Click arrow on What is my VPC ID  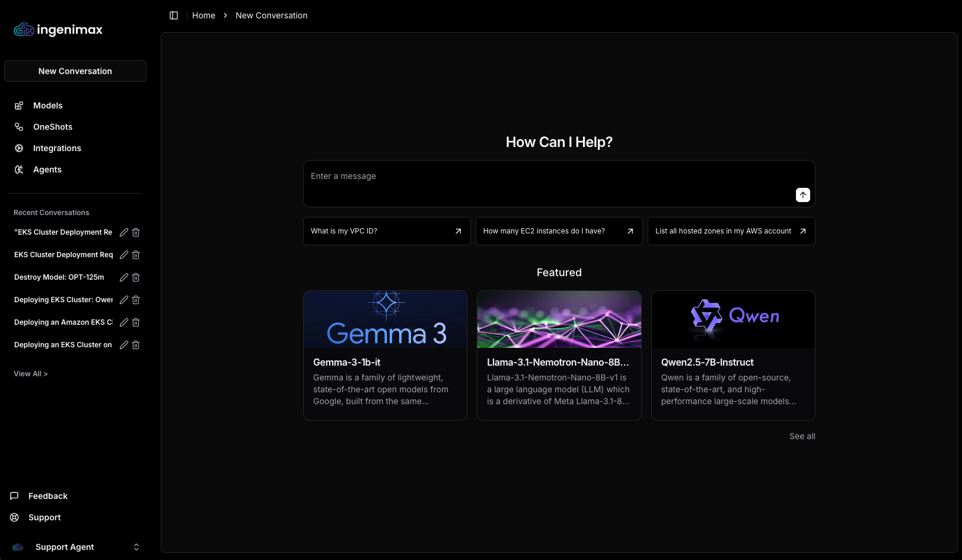tap(458, 231)
